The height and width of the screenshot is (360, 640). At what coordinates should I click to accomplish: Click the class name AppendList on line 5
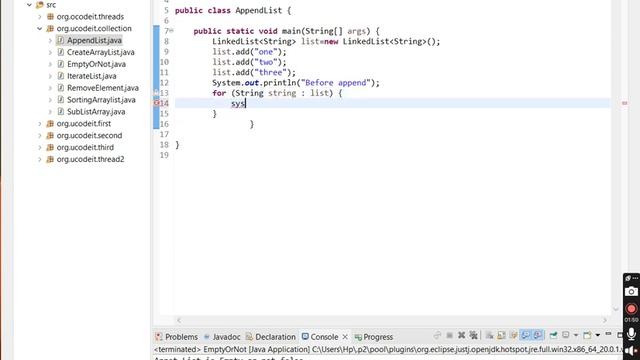[x=258, y=11]
